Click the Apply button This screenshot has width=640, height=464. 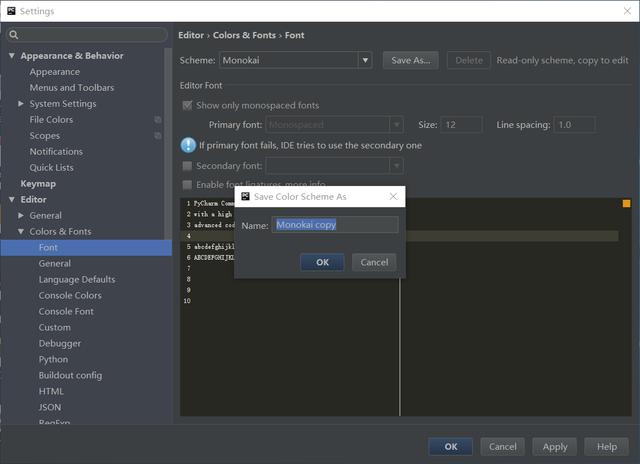[x=555, y=447]
